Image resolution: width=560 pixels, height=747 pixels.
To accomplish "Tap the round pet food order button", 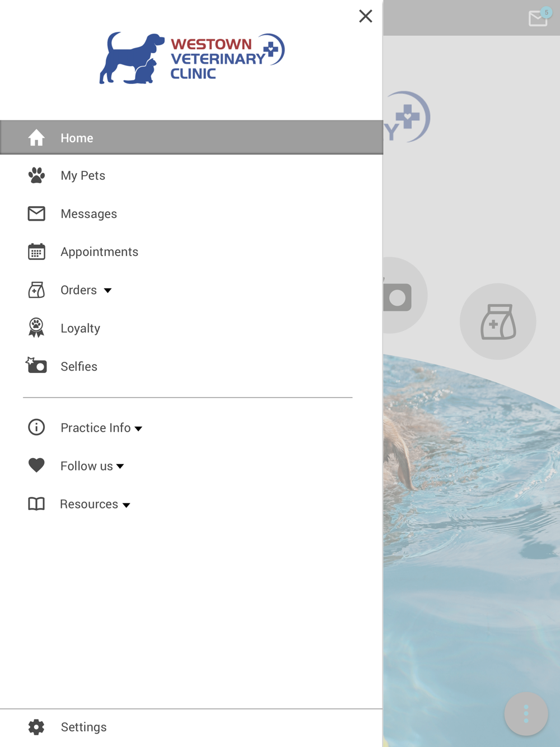I will click(x=498, y=321).
